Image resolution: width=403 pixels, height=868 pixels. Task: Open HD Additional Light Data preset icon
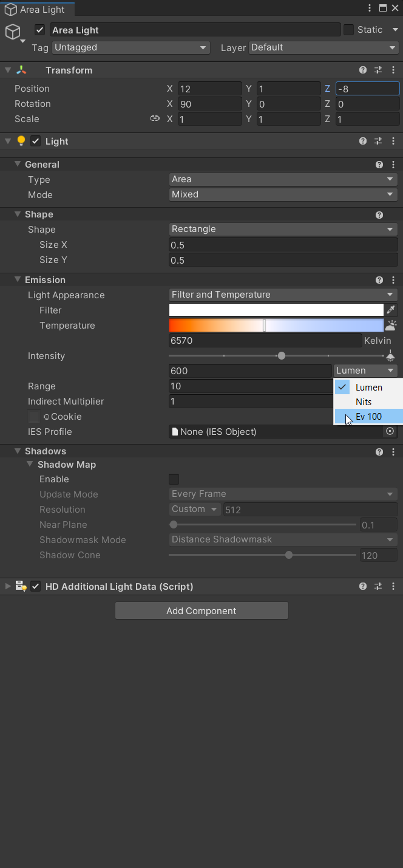[x=378, y=586]
